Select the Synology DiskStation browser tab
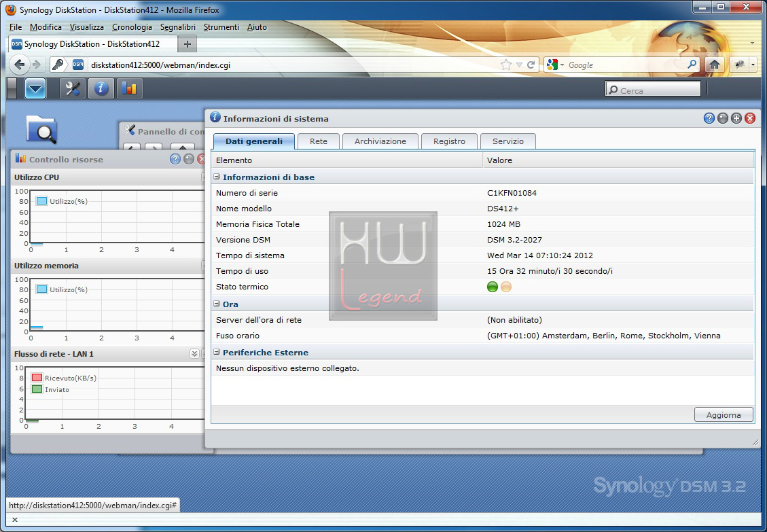The image size is (767, 532). (92, 44)
